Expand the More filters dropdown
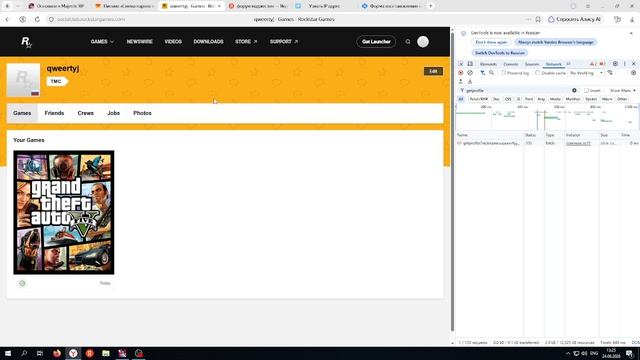This screenshot has width=640, height=360. click(x=623, y=90)
